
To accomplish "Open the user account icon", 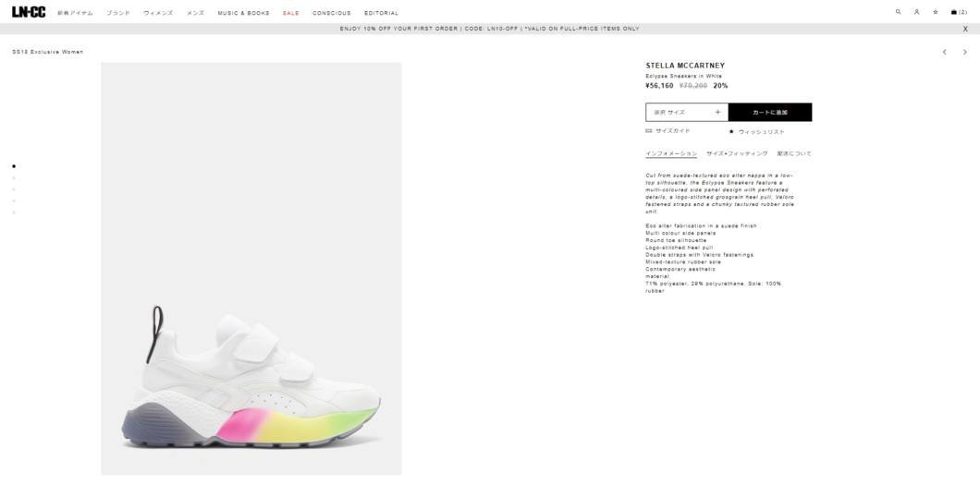I will click(x=916, y=12).
